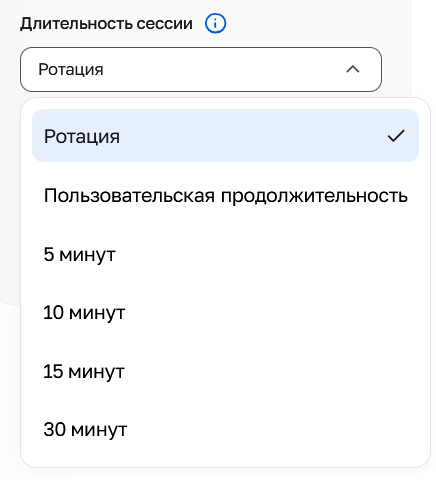The width and height of the screenshot is (436, 480).
Task: Set session length to fifteen minutes
Action: click(225, 371)
